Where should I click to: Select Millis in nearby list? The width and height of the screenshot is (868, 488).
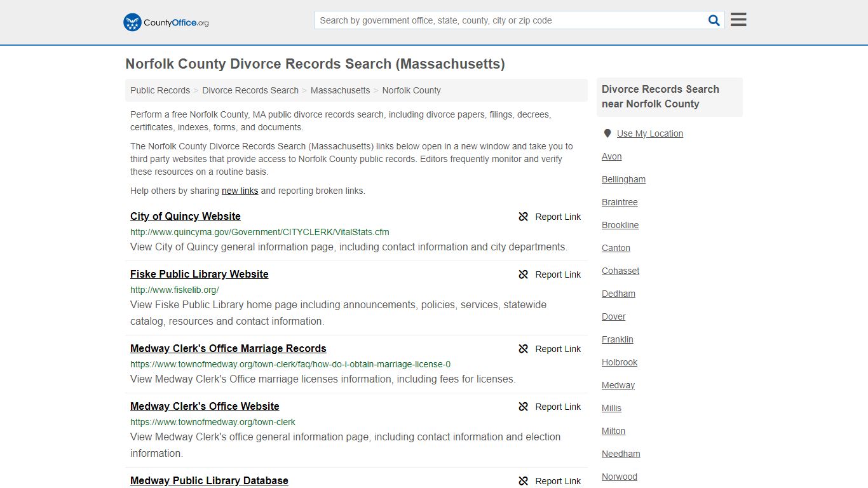point(611,408)
